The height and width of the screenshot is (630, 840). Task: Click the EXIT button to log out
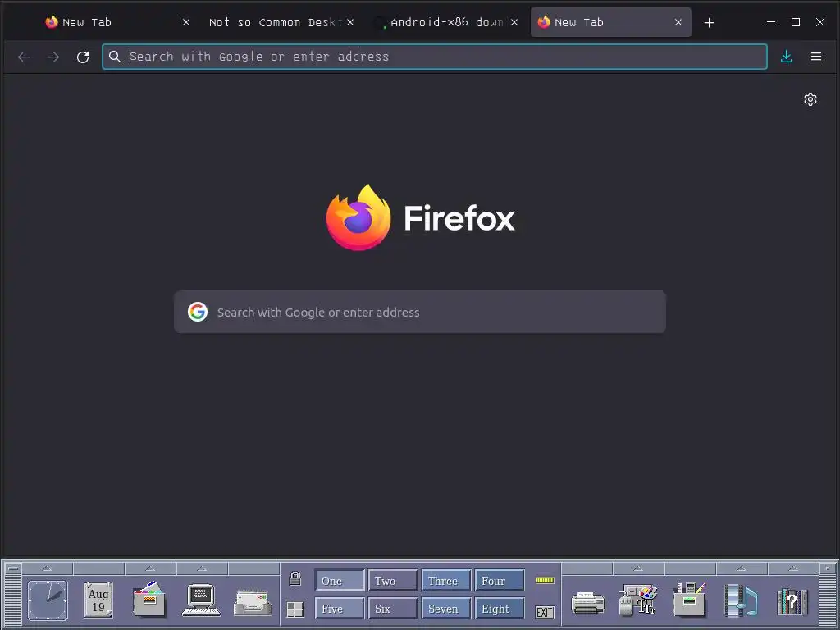point(545,612)
